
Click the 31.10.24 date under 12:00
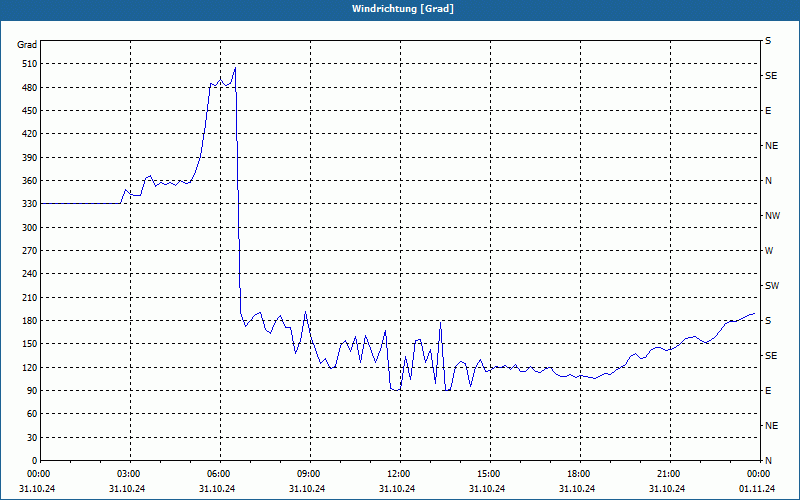coord(397,489)
